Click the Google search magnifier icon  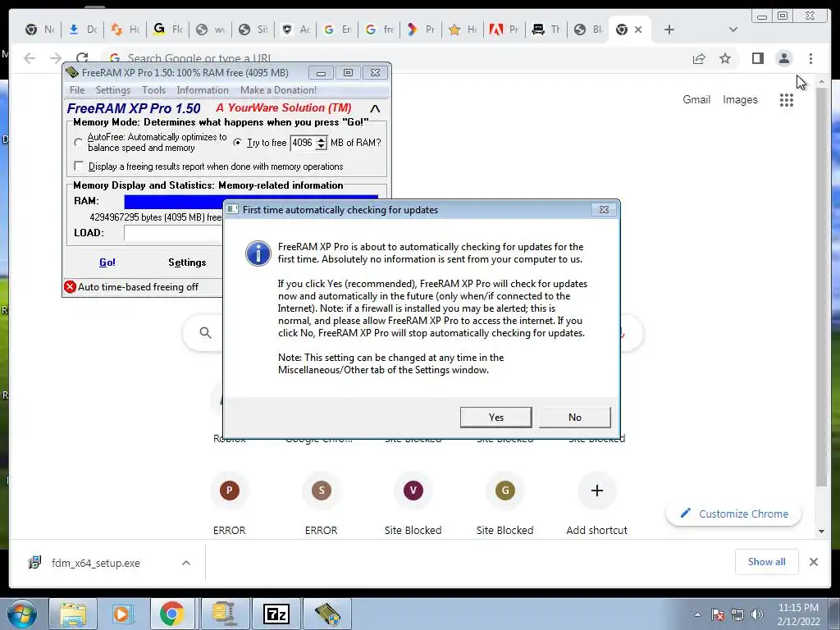(205, 333)
